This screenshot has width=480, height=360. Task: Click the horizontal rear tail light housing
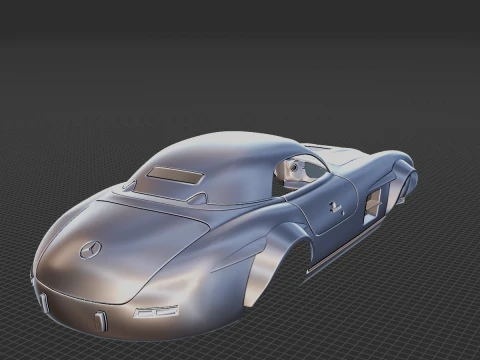pos(156,312)
